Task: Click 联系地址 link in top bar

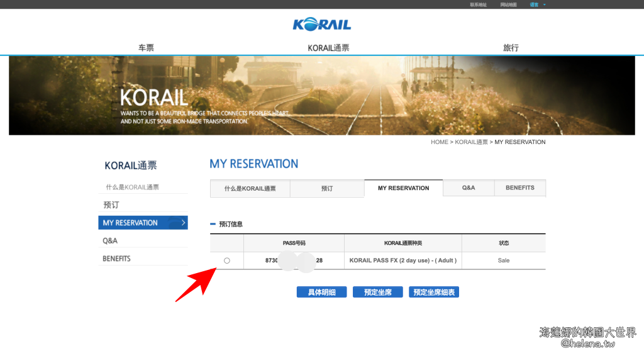Action: 478,4
